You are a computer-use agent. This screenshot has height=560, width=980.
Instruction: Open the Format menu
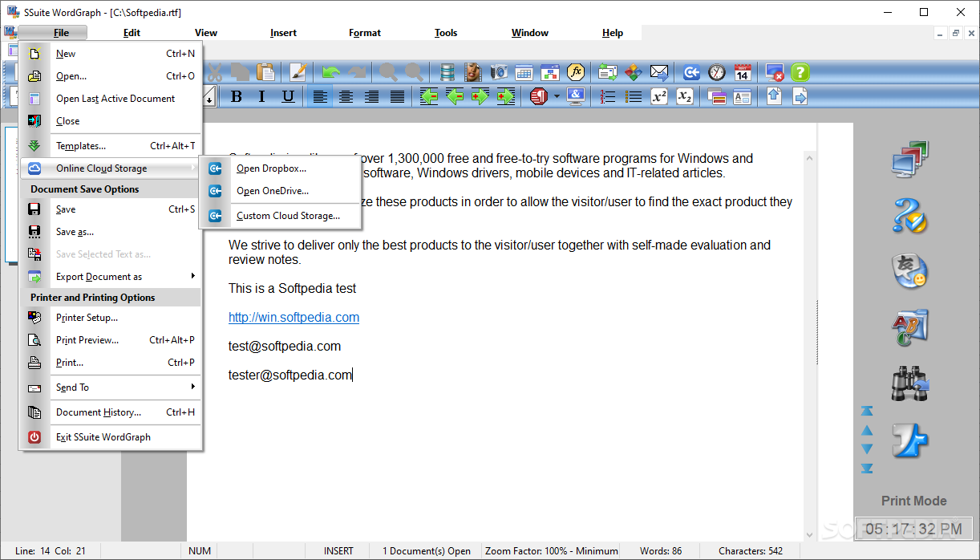pyautogui.click(x=365, y=33)
